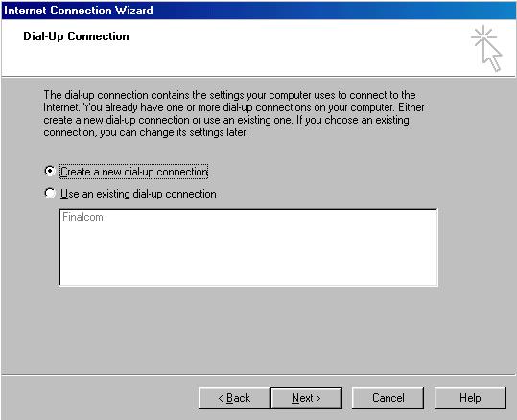
Task: Choose the Use an existing dial-up connection radio button
Action: tap(50, 193)
